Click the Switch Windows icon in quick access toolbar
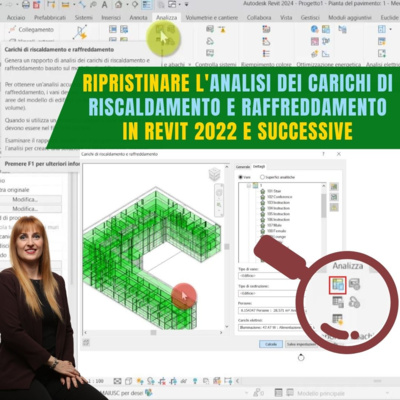 [172, 5]
